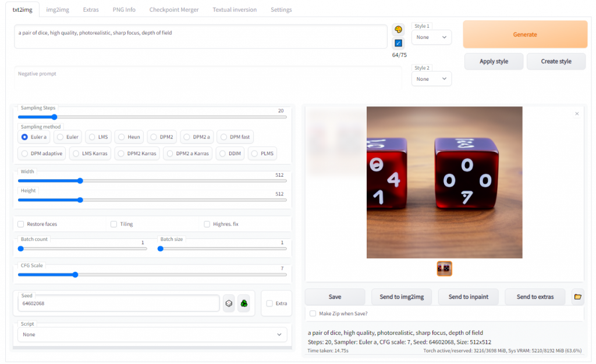596x364 pixels.
Task: Click the CFG Scale slider handle
Action: [75, 275]
